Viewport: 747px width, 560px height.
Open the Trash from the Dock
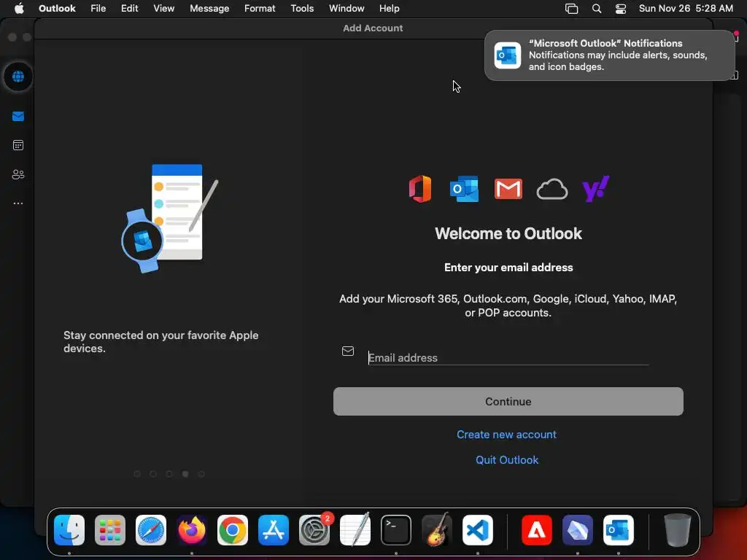pyautogui.click(x=678, y=530)
